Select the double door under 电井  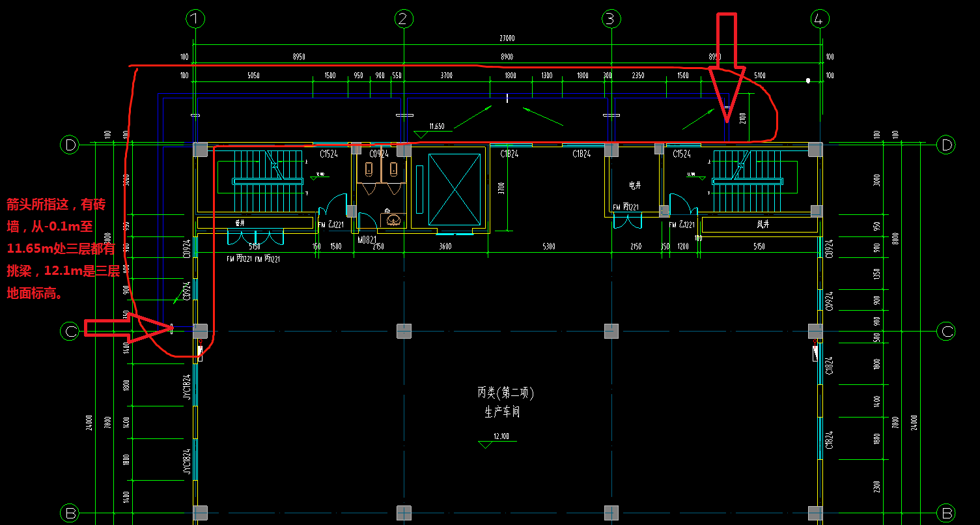tap(627, 221)
